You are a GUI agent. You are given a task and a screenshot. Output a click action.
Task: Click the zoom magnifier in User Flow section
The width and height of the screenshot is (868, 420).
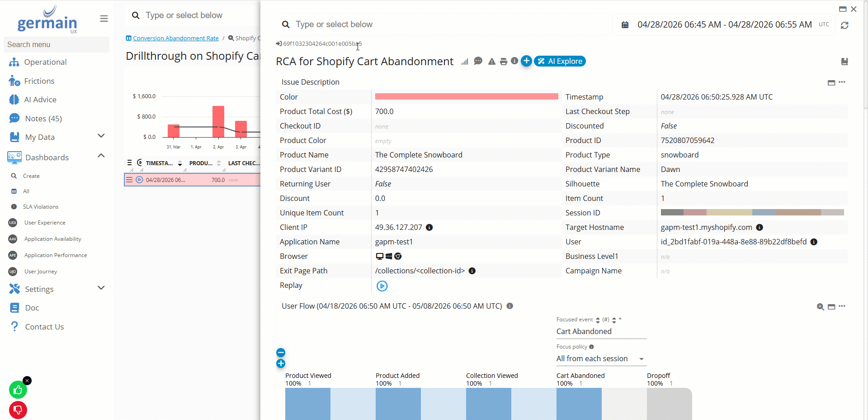point(820,307)
